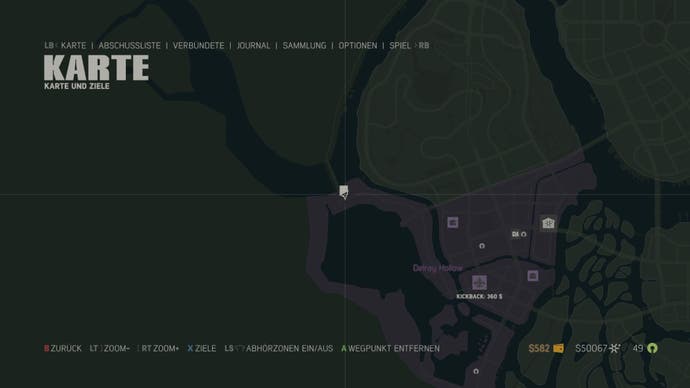This screenshot has width=690, height=388.
Task: Open the Abschussliste tab
Action: (129, 46)
